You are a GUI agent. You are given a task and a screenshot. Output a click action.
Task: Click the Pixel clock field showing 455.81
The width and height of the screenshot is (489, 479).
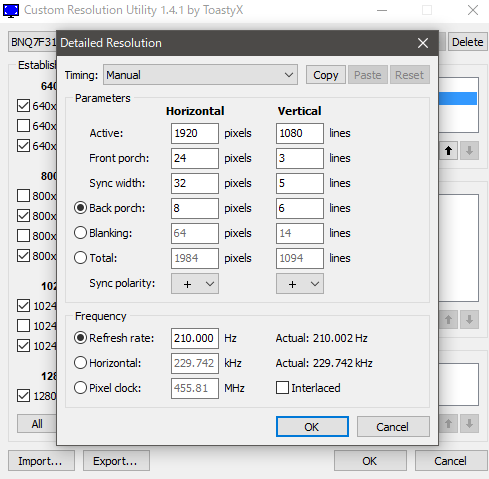[195, 388]
